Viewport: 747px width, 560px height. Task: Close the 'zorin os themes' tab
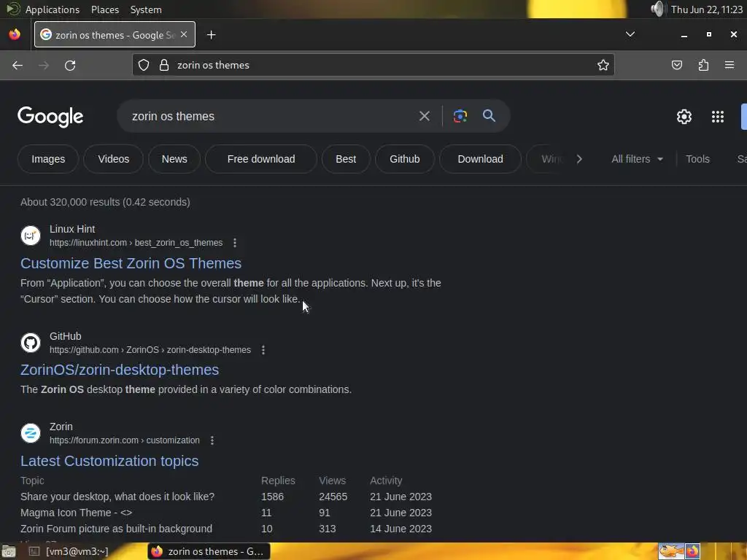pos(184,35)
